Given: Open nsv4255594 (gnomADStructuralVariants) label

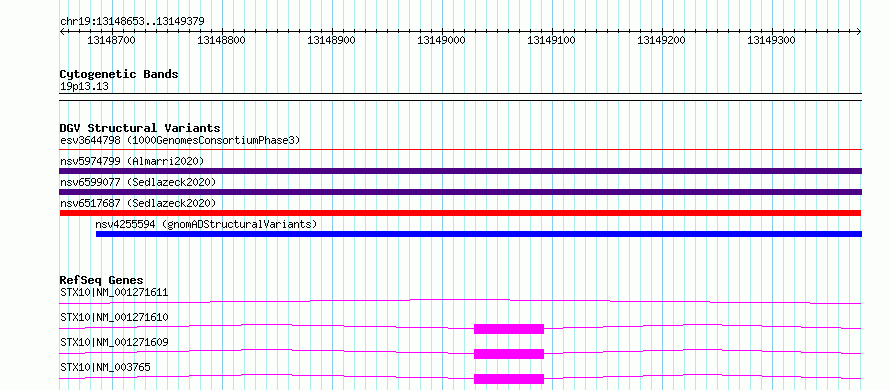Looking at the screenshot, I should click(x=206, y=224).
